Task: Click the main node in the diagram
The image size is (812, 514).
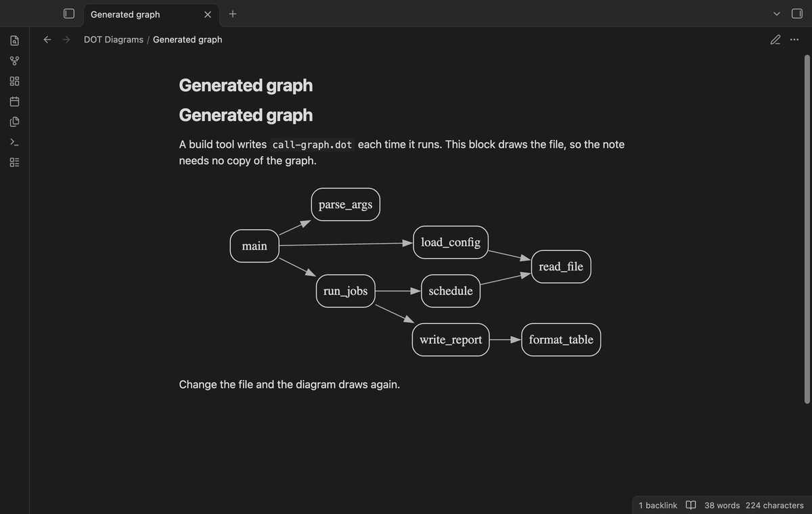Action: [254, 246]
